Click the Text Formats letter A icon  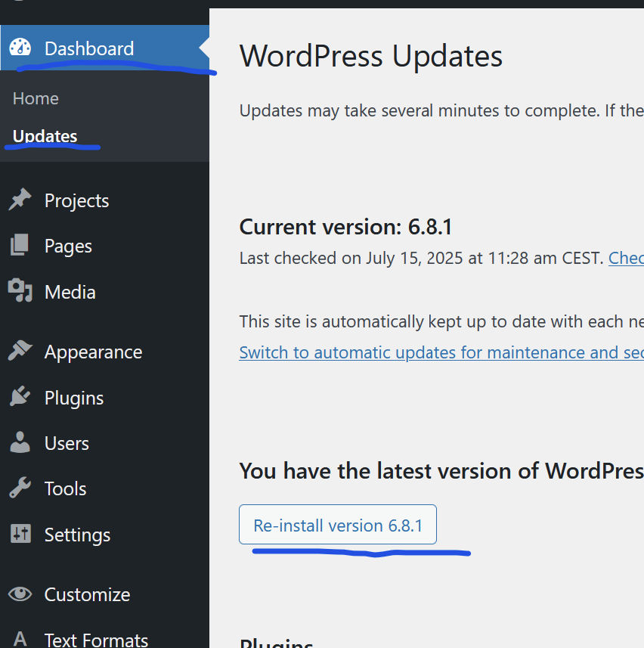pos(20,639)
